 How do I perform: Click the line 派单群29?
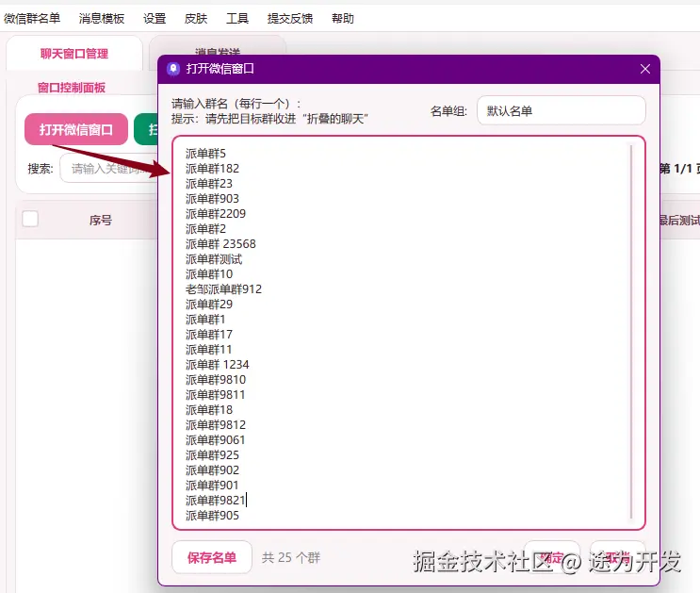[209, 305]
